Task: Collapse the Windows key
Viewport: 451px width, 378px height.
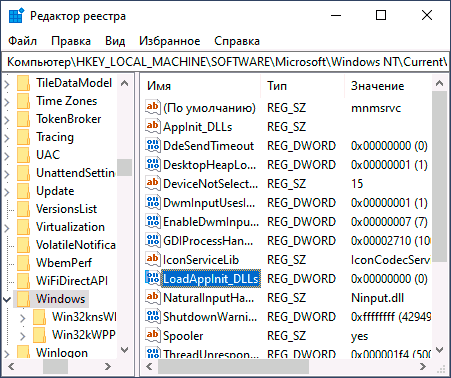Action: pyautogui.click(x=7, y=299)
